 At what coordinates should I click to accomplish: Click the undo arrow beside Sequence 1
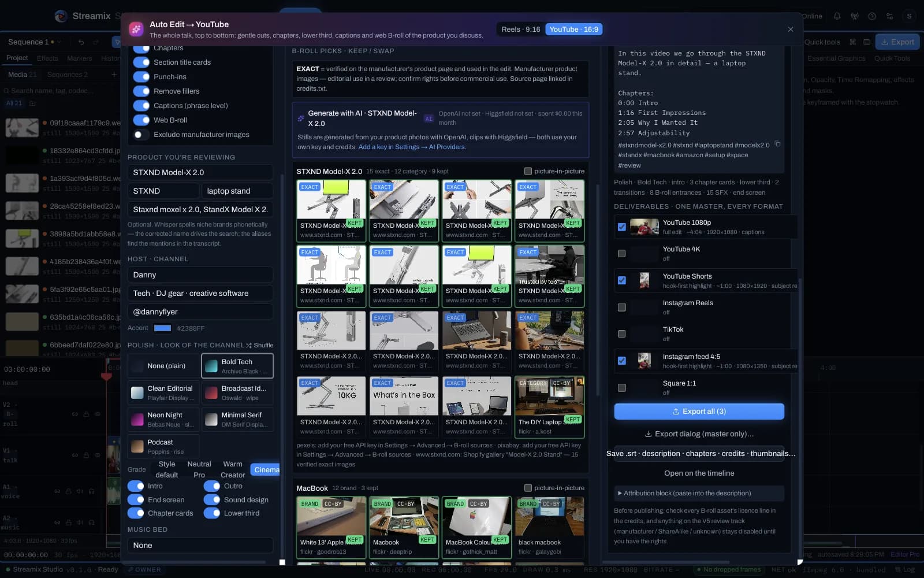tap(81, 42)
